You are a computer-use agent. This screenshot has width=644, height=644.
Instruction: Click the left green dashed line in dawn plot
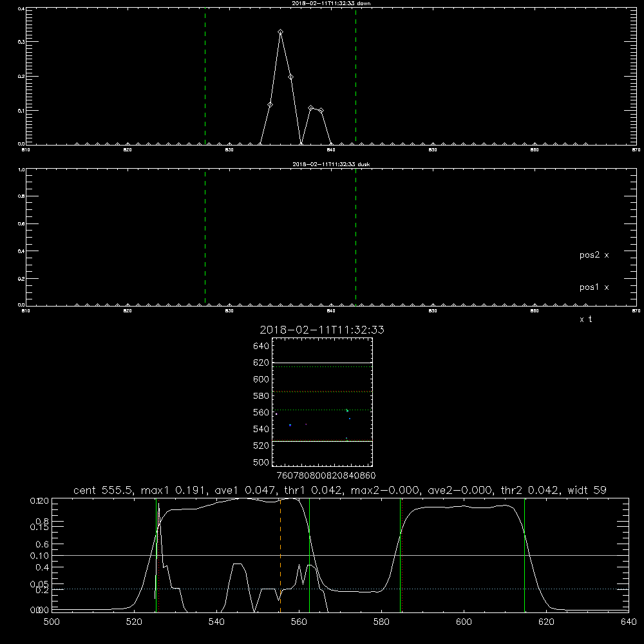(x=205, y=76)
